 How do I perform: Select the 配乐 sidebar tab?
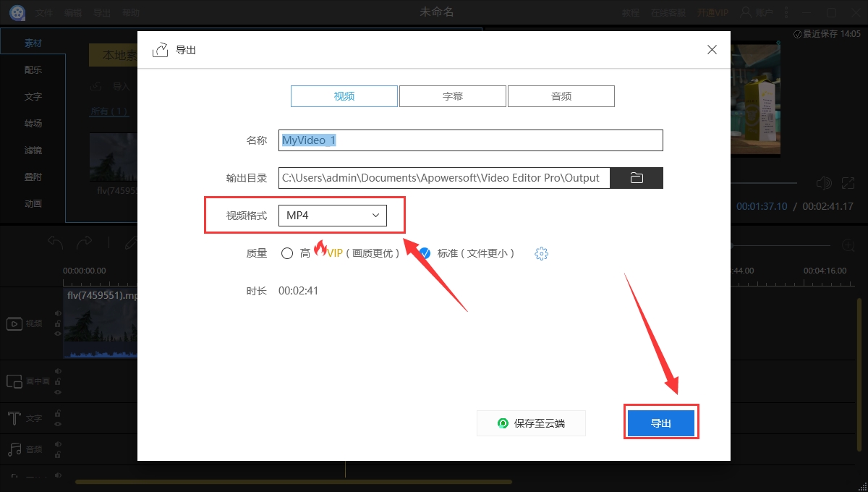tap(33, 70)
